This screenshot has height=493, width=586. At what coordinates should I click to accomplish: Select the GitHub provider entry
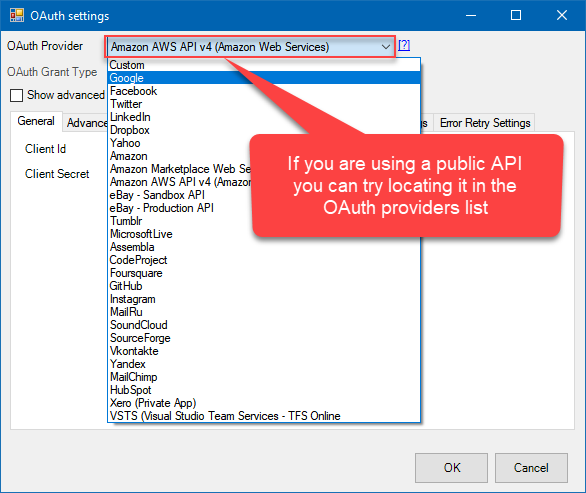pos(264,286)
